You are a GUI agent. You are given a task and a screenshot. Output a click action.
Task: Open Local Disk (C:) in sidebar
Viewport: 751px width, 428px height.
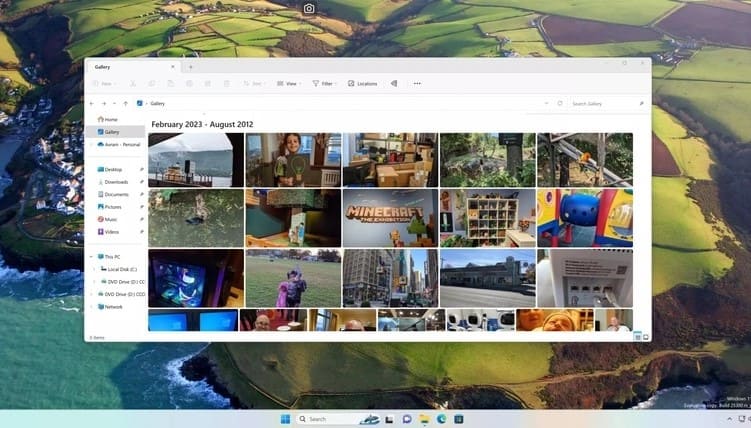(118, 269)
